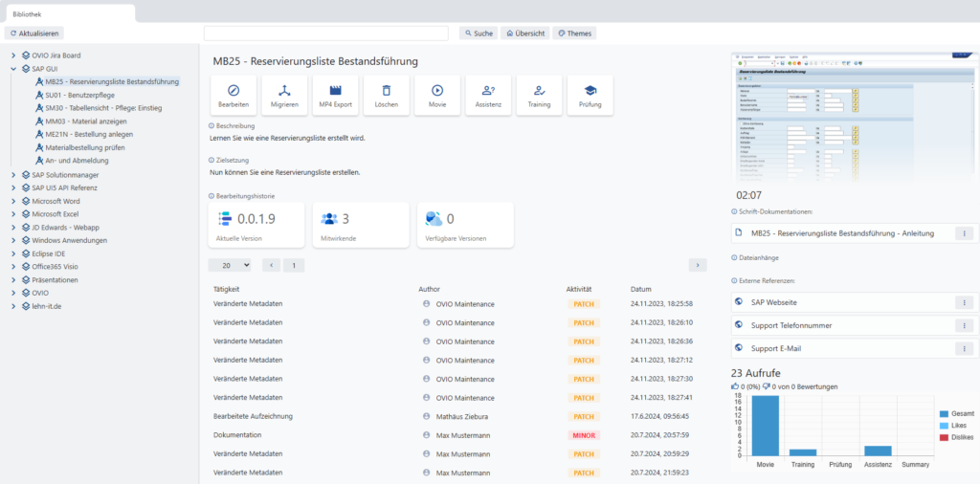Launch Assistenz mode
Image resolution: width=980 pixels, height=484 pixels.
[x=488, y=96]
